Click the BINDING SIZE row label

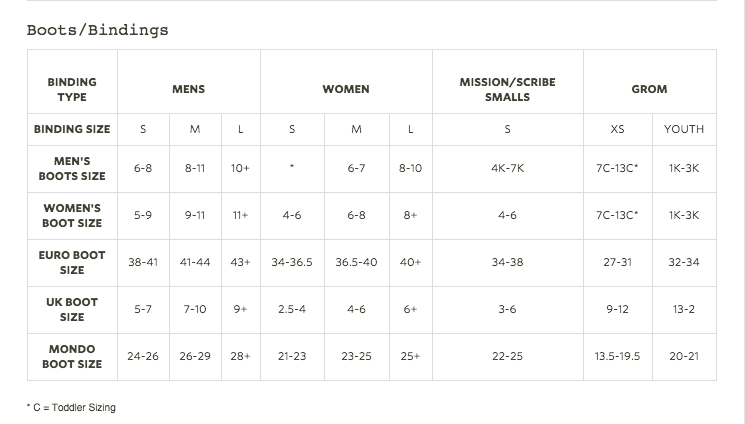pyautogui.click(x=72, y=129)
